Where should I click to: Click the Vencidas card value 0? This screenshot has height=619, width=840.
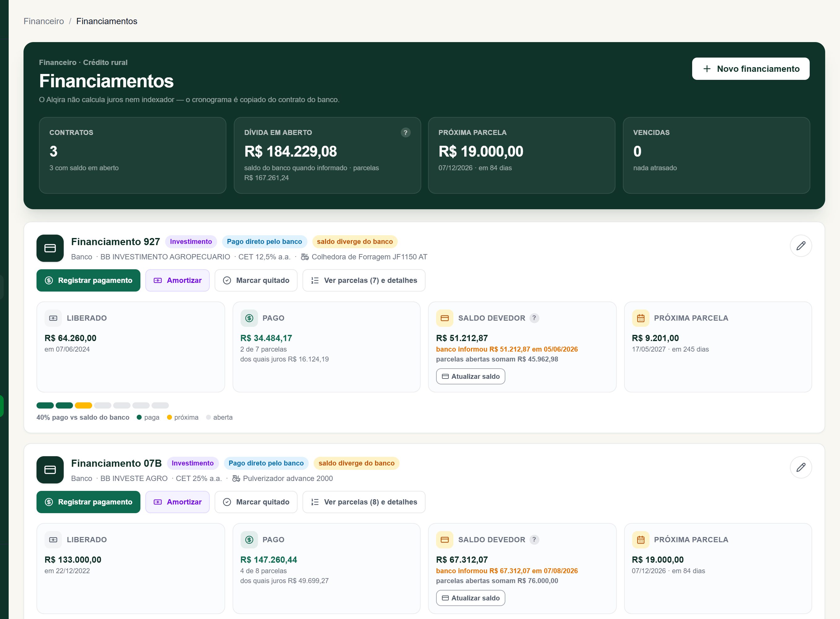[637, 151]
